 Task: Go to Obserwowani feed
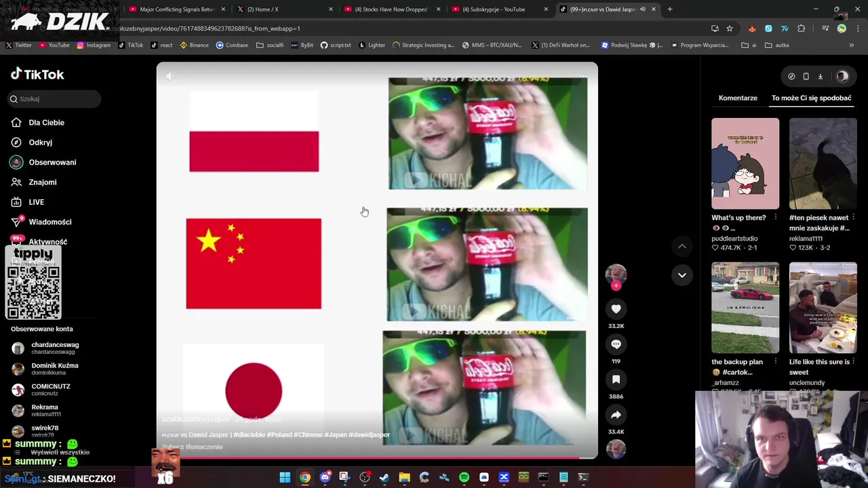click(43, 163)
